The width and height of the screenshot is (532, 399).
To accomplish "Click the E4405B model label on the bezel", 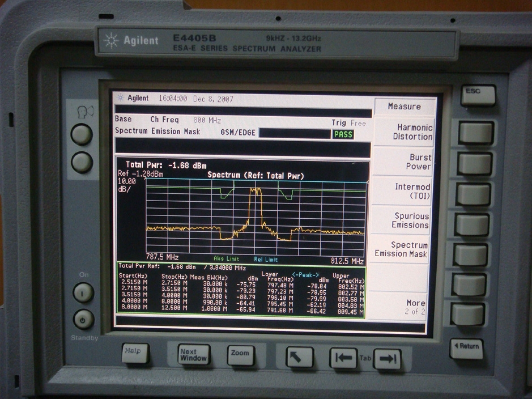I will [x=194, y=38].
